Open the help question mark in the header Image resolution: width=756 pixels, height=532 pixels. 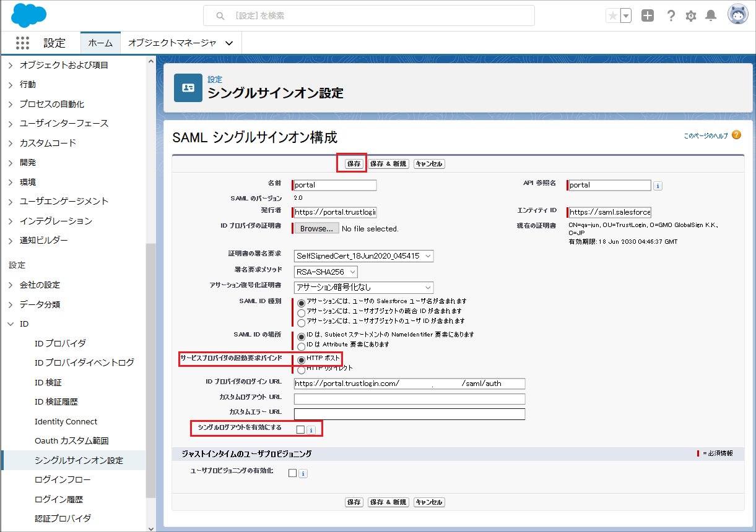coord(671,16)
